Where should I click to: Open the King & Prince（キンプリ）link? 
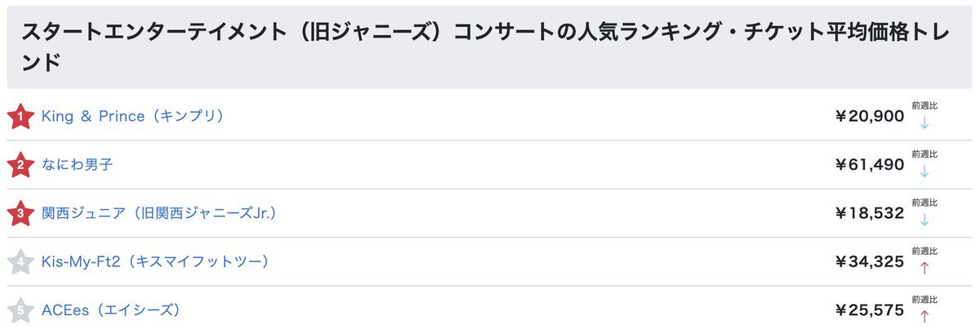(x=133, y=117)
